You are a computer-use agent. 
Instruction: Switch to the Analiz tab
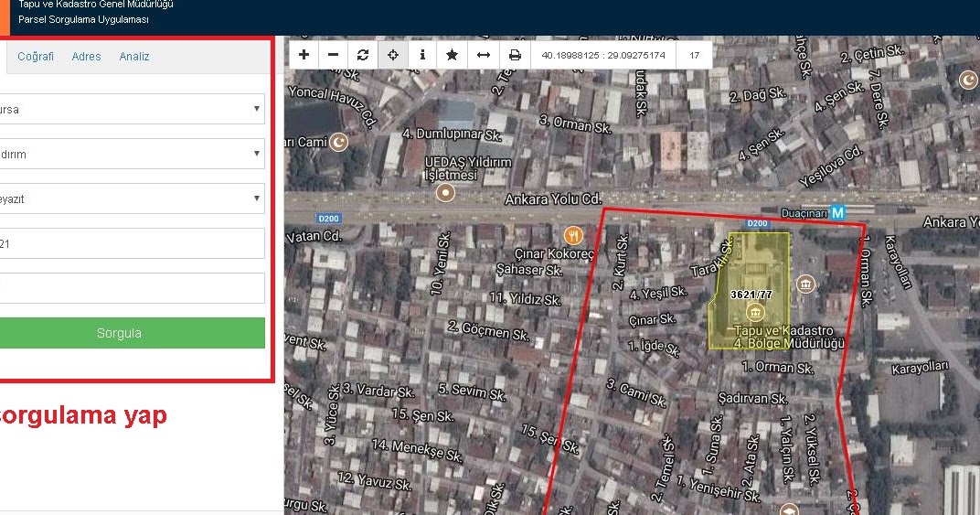pyautogui.click(x=134, y=57)
